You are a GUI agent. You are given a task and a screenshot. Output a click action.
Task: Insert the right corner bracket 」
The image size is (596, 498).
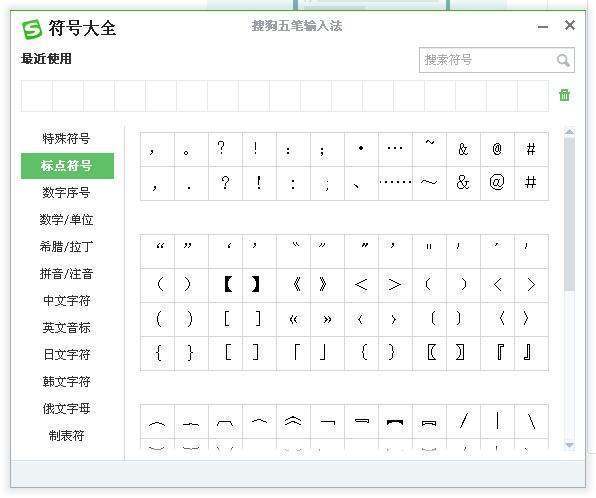(x=327, y=353)
